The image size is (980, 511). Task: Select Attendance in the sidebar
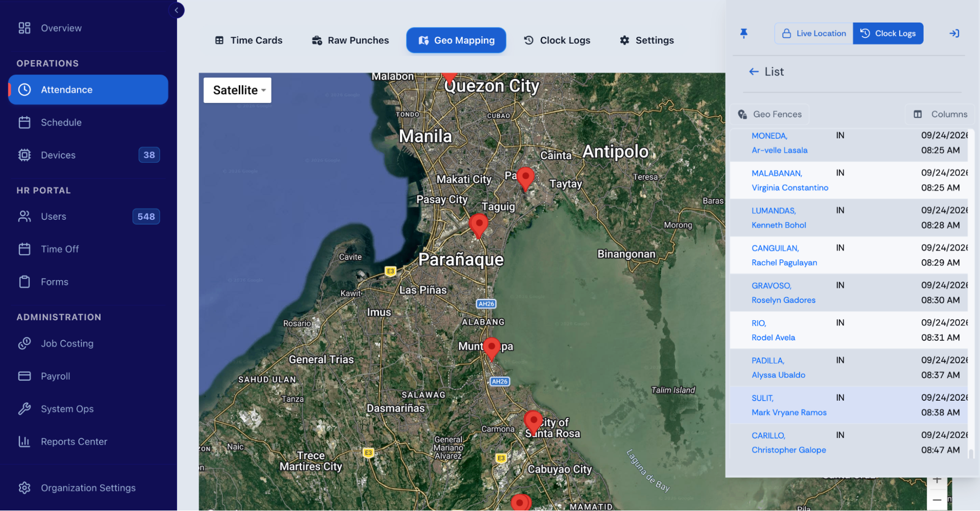pyautogui.click(x=88, y=90)
